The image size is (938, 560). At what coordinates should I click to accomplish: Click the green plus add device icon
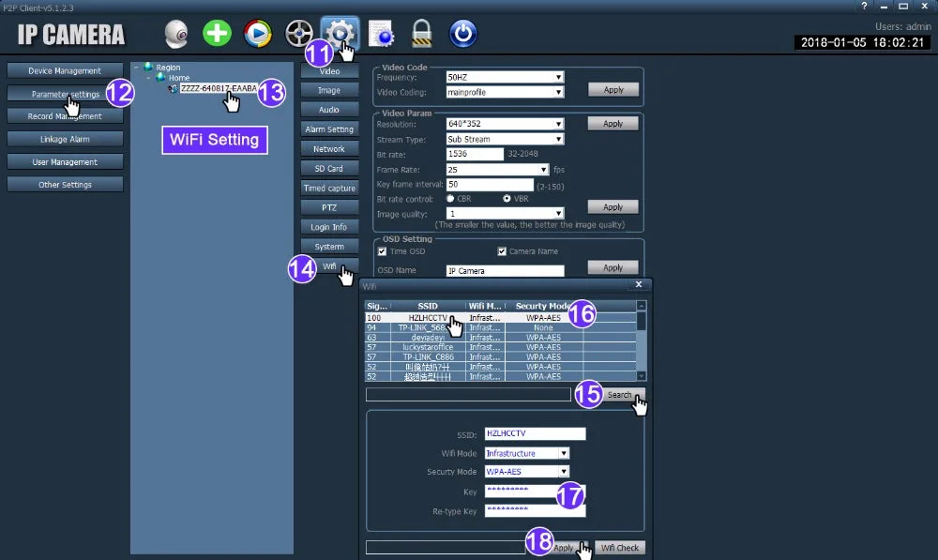(217, 33)
